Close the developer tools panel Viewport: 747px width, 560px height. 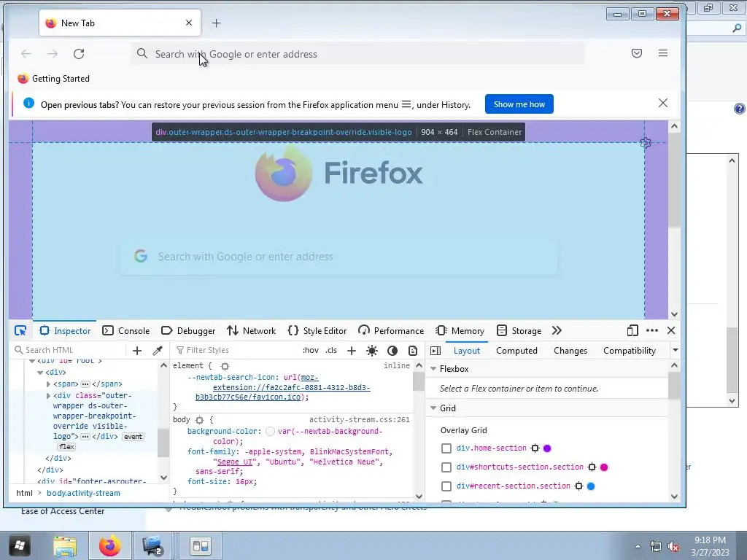[671, 330]
